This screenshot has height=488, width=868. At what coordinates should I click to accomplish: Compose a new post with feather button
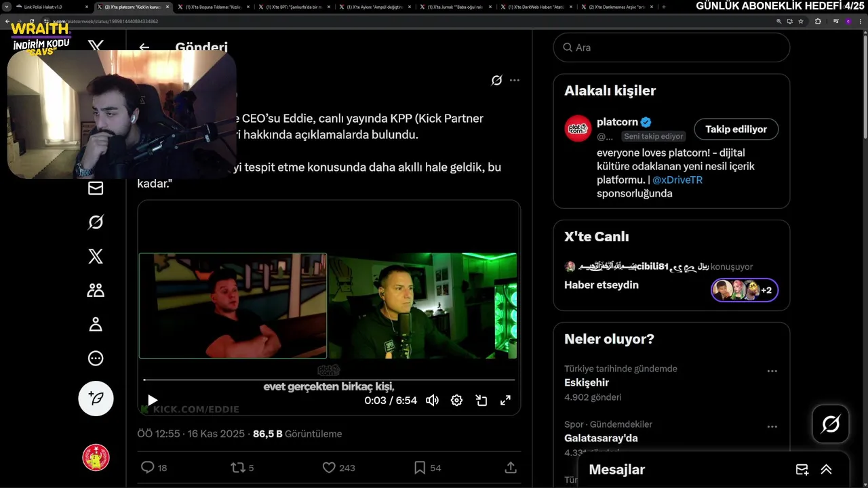(x=96, y=399)
